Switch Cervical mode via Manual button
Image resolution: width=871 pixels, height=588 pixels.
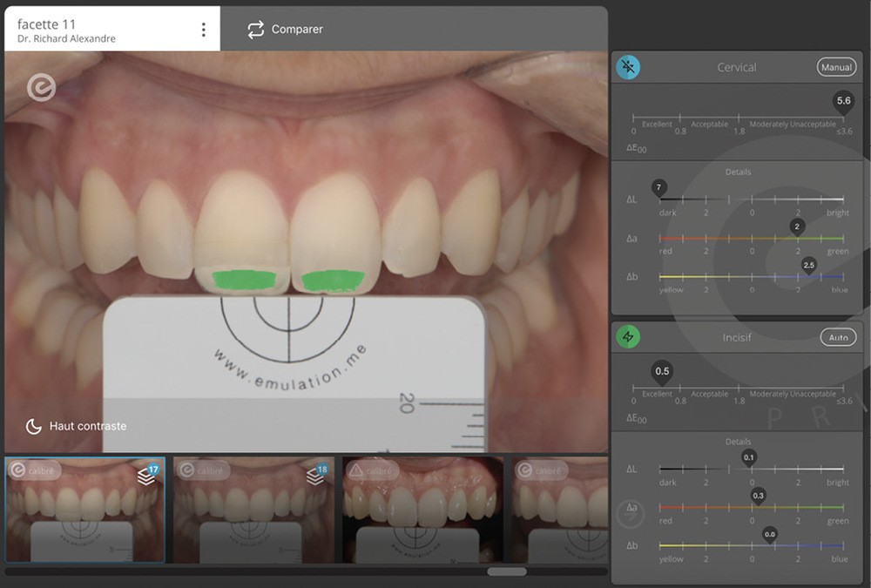click(x=836, y=67)
